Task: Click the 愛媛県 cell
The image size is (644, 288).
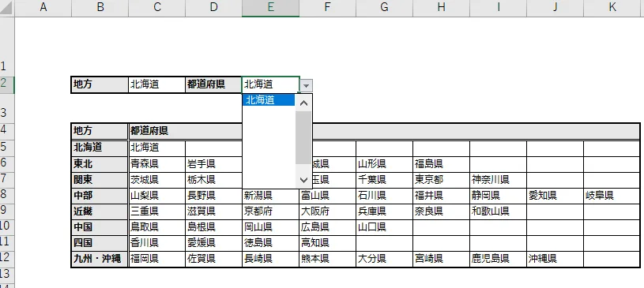Action: click(x=213, y=243)
